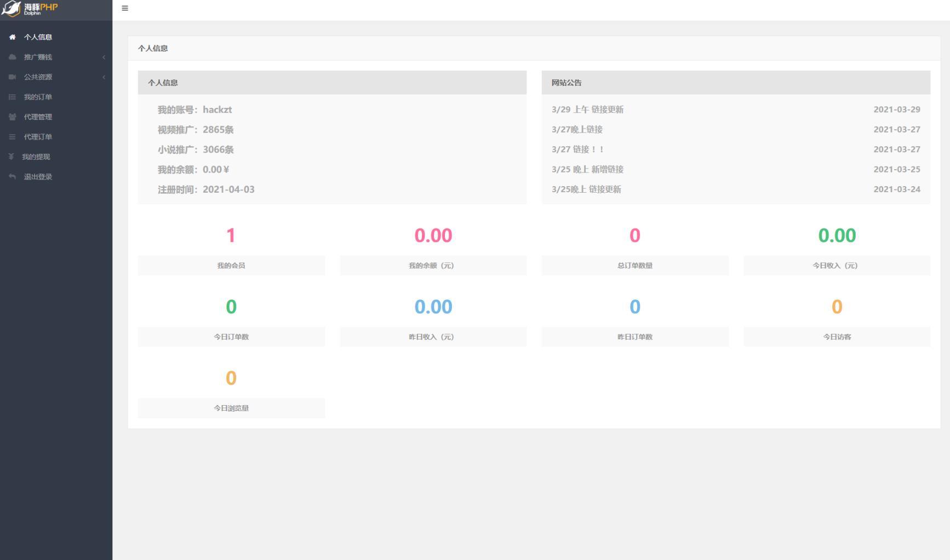Toggle the sidebar with the hamburger icon

point(125,8)
